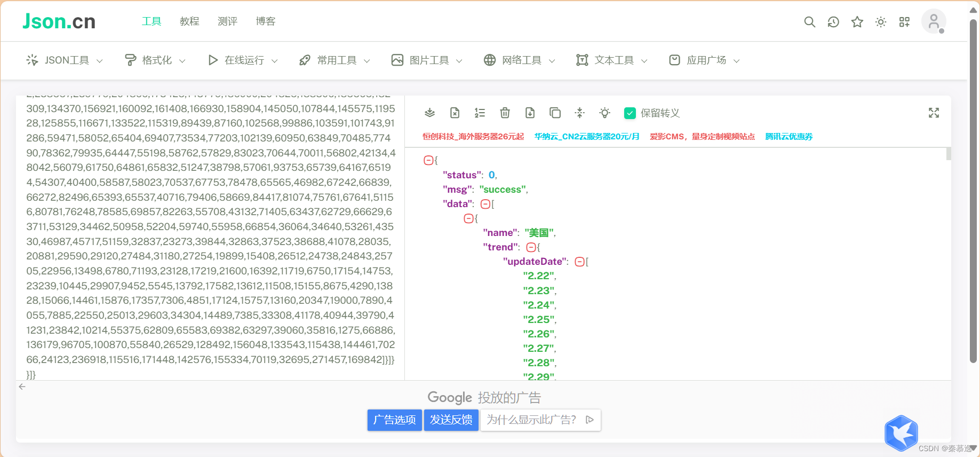Click the "美国" name value
Image resolution: width=980 pixels, height=457 pixels.
pos(539,233)
